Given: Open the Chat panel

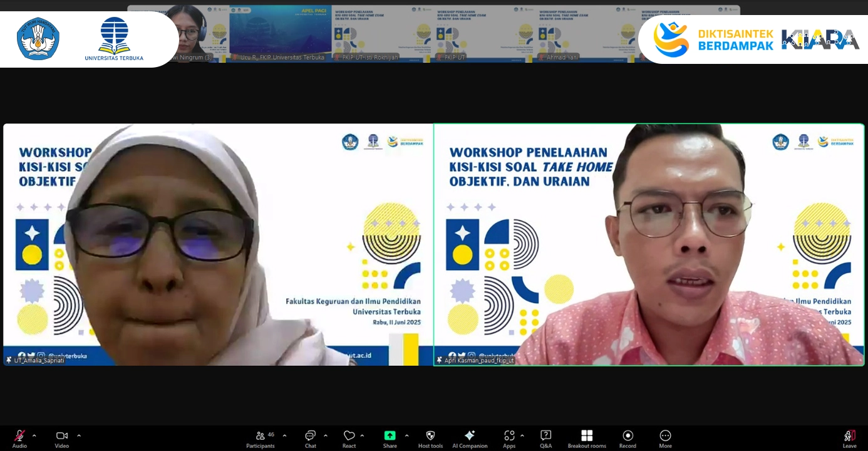Looking at the screenshot, I should (310, 437).
